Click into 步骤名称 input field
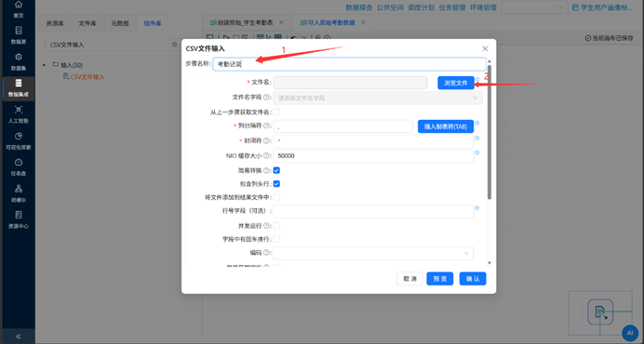 click(350, 64)
